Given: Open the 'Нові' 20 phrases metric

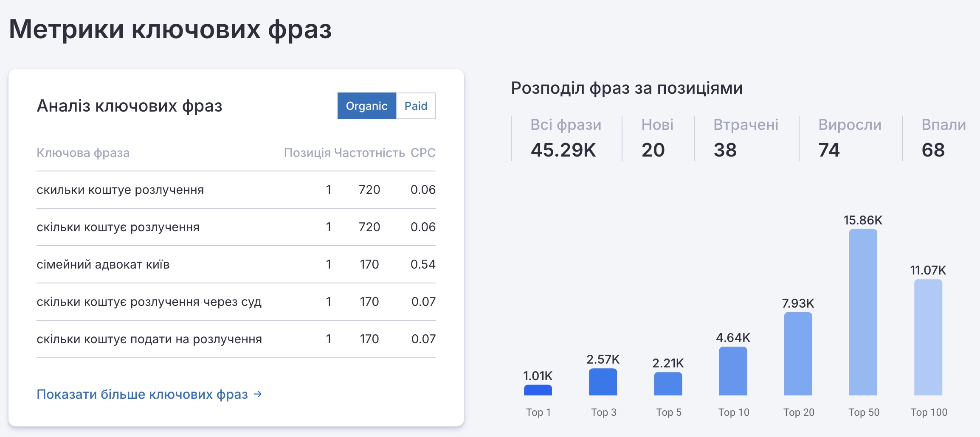Looking at the screenshot, I should pos(657,139).
